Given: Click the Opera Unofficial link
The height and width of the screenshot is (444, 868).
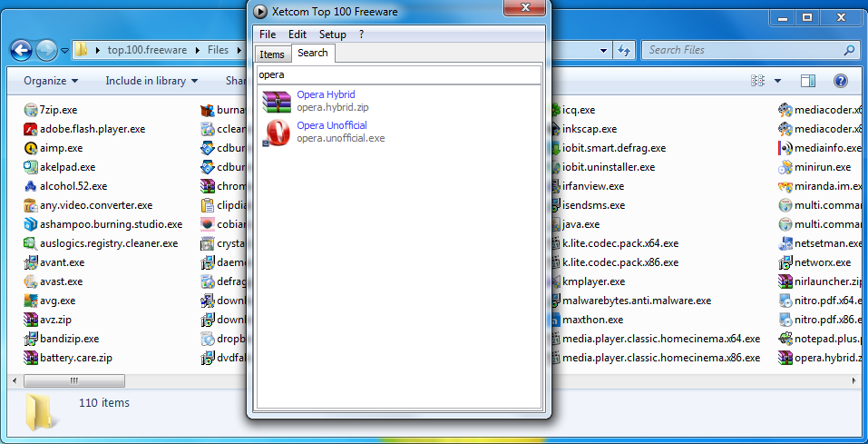Looking at the screenshot, I should [332, 125].
